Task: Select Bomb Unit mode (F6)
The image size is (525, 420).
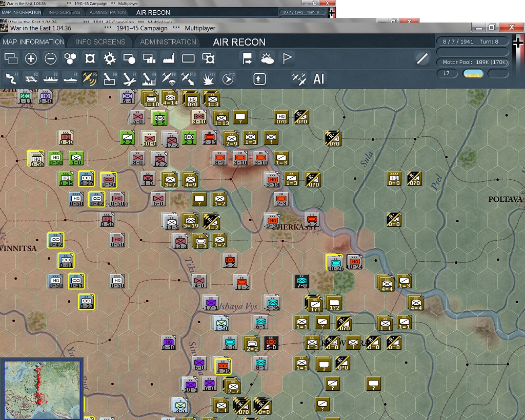Action: pos(110,79)
